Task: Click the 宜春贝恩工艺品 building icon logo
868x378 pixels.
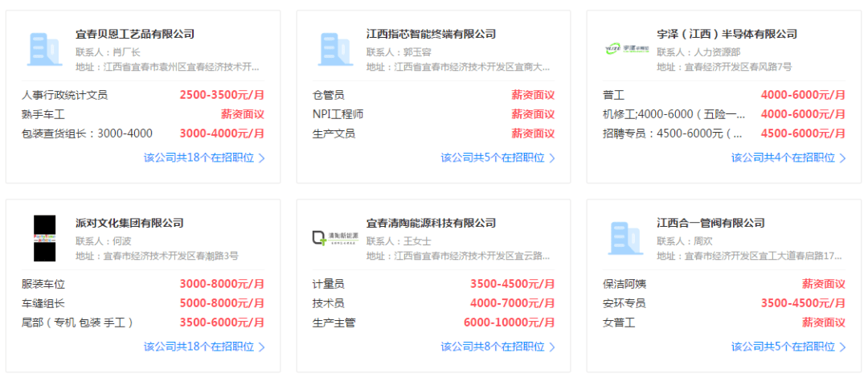Action: click(x=43, y=50)
